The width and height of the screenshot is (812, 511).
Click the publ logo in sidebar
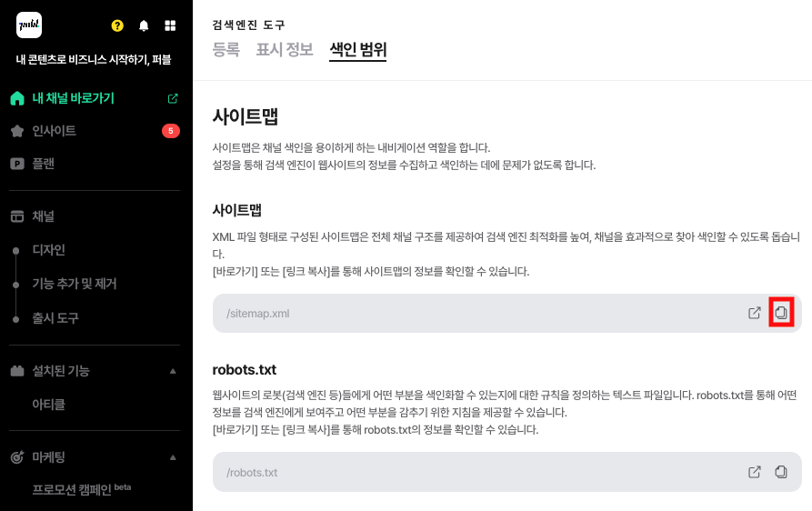[x=29, y=25]
